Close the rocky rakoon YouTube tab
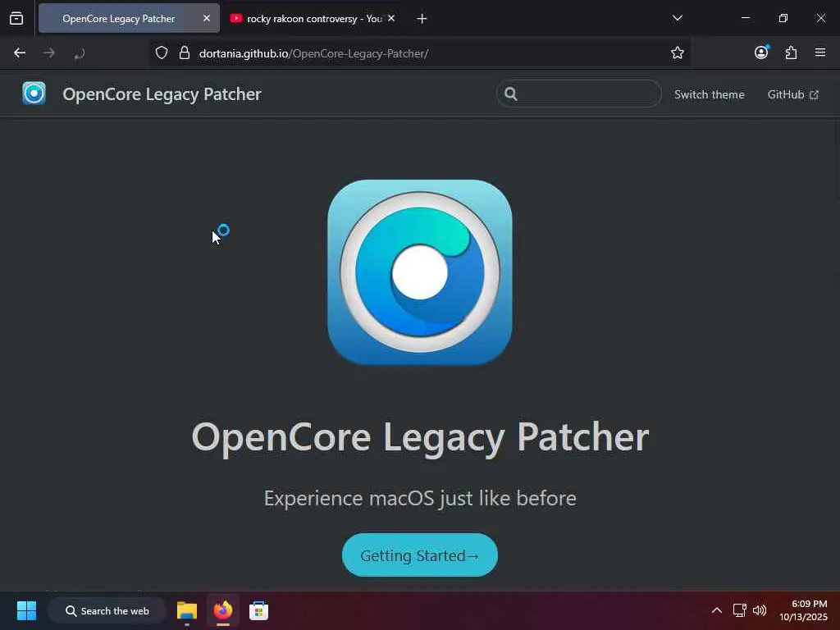This screenshot has height=630, width=840. 391,18
